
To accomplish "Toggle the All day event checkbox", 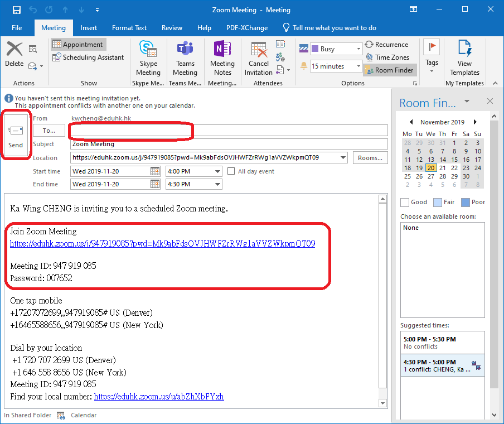I will 231,171.
